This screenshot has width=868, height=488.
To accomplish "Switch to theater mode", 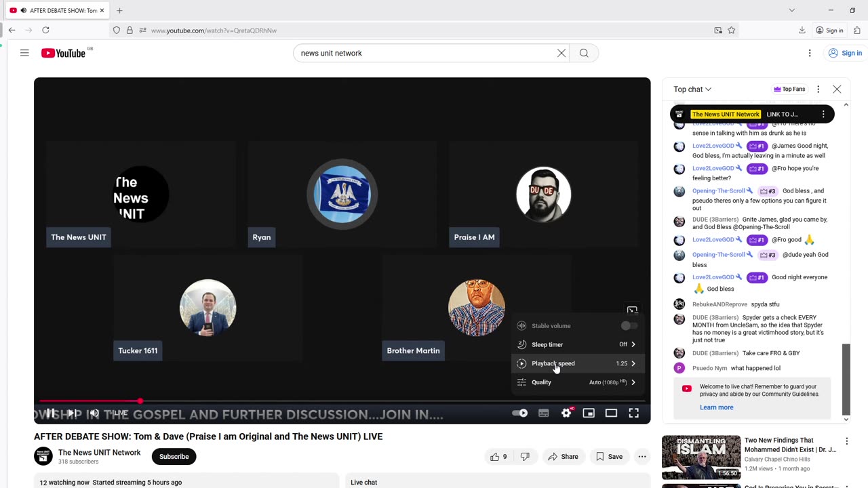I will (611, 413).
